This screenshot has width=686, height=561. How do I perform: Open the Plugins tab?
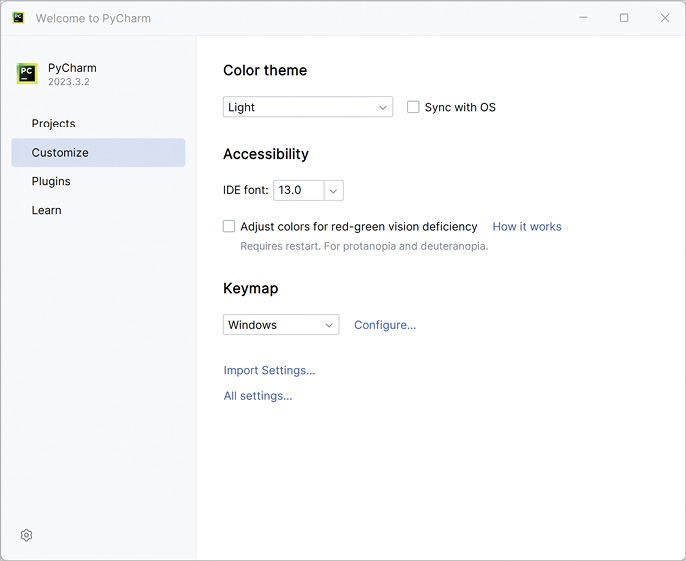click(x=98, y=181)
